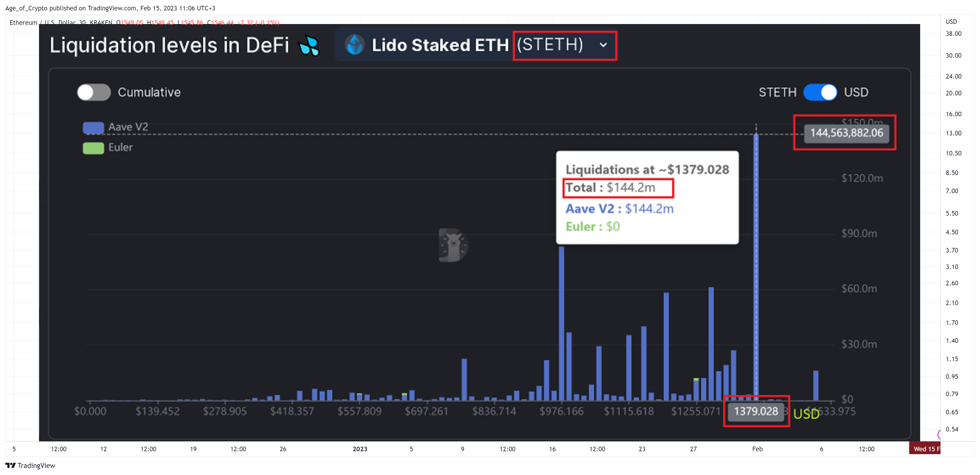Click the water droplets icon beside the title
Viewport: 980px width, 475px height.
(309, 46)
